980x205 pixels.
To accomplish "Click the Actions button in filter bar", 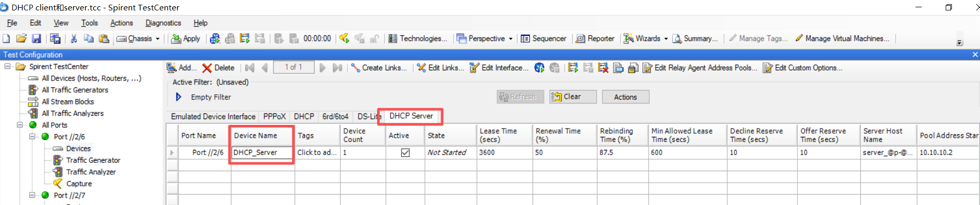I will pos(625,97).
